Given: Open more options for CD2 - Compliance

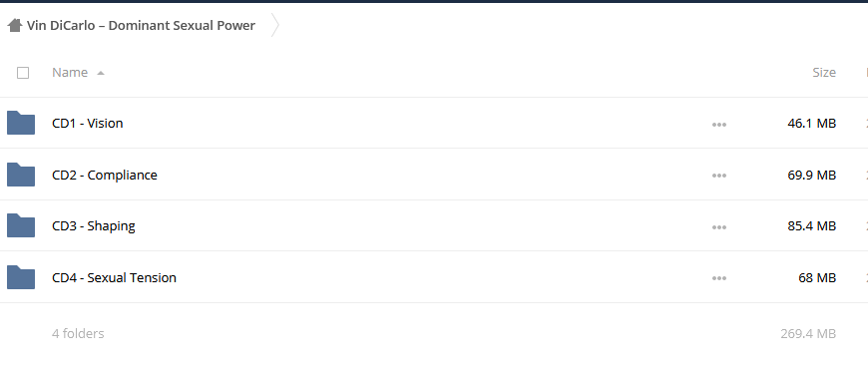Looking at the screenshot, I should coord(719,176).
